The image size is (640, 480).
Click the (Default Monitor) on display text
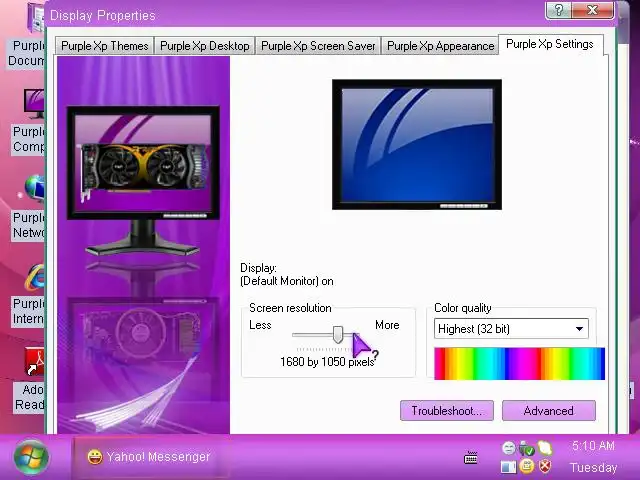(287, 281)
